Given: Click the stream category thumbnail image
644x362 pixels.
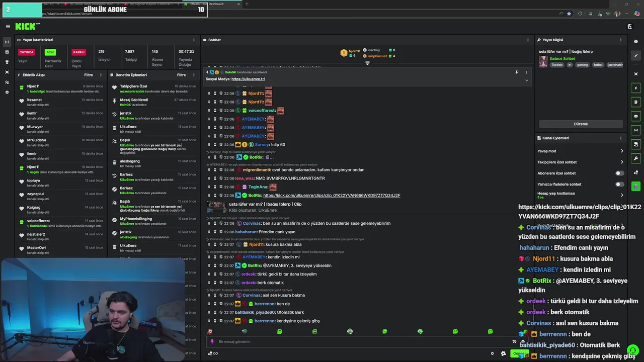Looking at the screenshot, I should coord(543,61).
